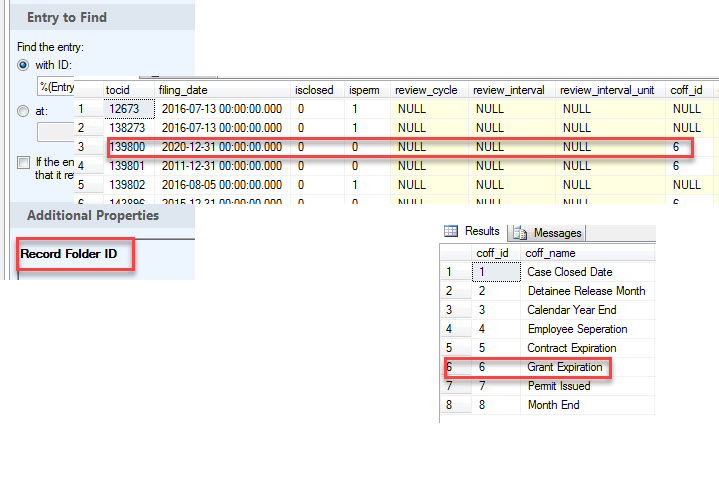719x502 pixels.
Task: Click filing date 2020-12-31 00:00:00.000
Action: 222,147
